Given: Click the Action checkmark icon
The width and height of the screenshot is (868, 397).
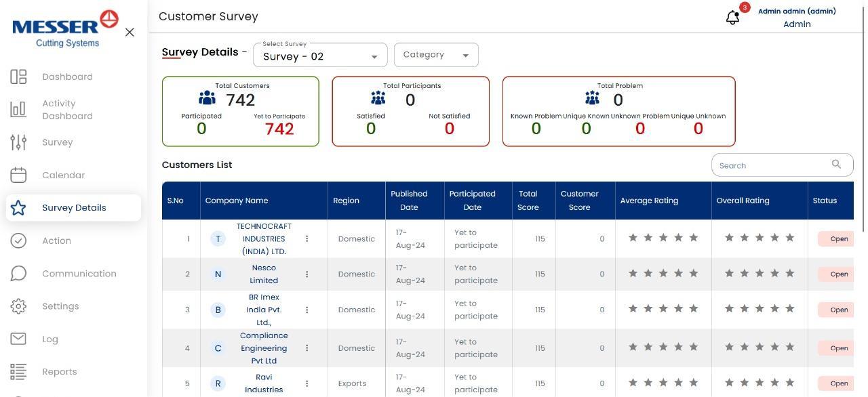Looking at the screenshot, I should 18,241.
